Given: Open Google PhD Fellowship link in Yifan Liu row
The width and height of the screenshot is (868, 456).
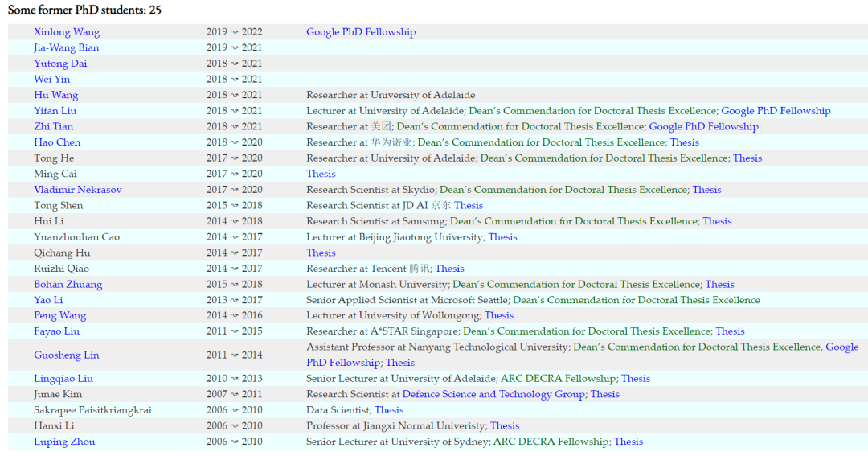Looking at the screenshot, I should pos(776,111).
